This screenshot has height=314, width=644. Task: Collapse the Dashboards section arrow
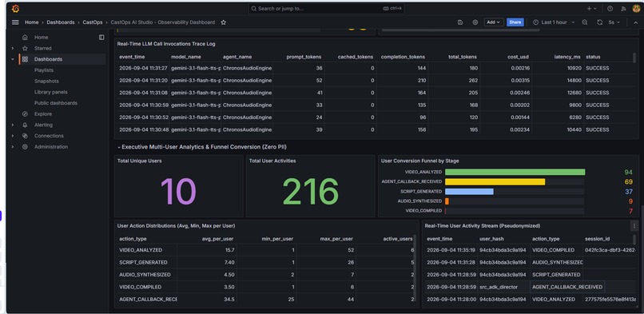13,59
